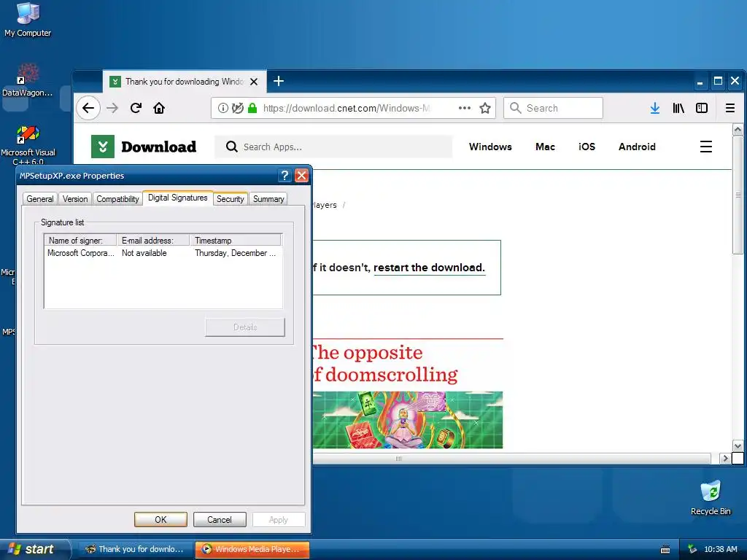Switch to Windows Media Playe... taskbar item

click(x=252, y=549)
